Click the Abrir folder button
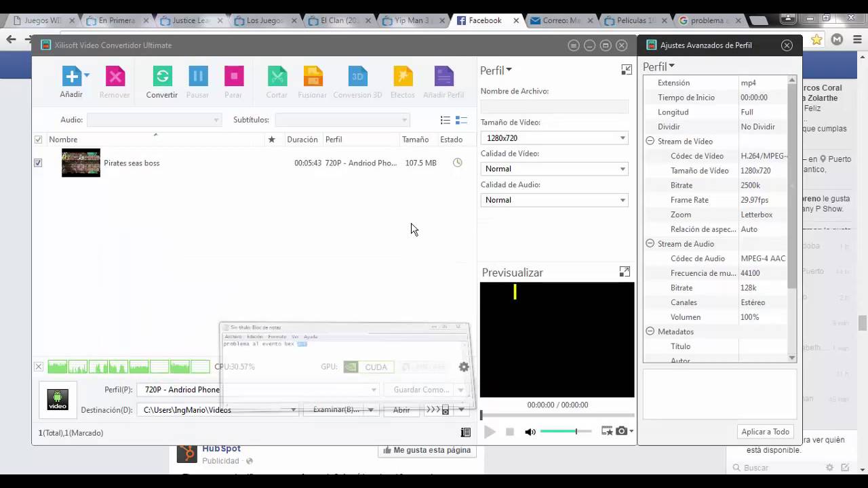This screenshot has height=488, width=868. (x=401, y=409)
